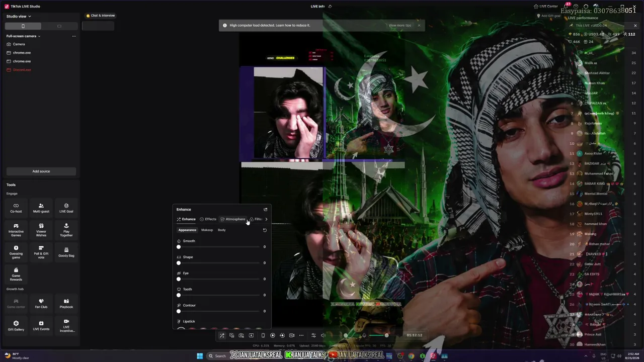Open more options in bottom toolbar
This screenshot has height=362, width=644.
[x=301, y=335]
